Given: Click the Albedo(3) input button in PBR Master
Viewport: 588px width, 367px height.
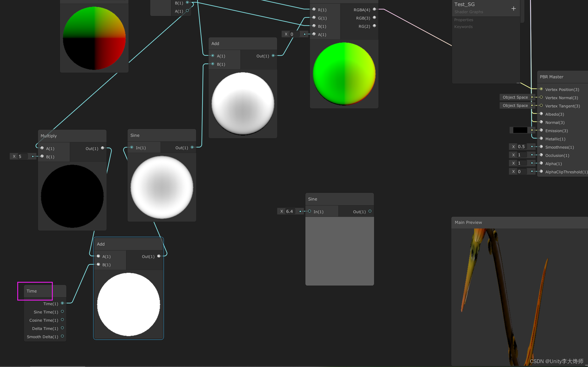Looking at the screenshot, I should pos(540,114).
